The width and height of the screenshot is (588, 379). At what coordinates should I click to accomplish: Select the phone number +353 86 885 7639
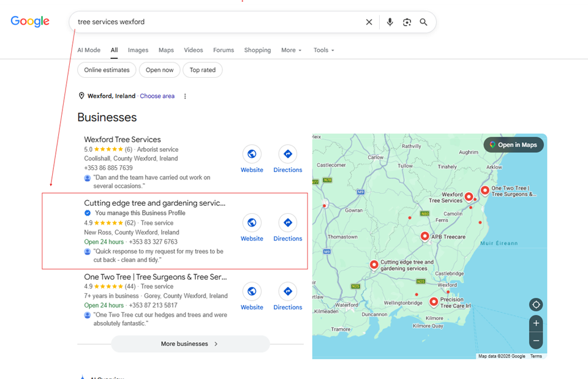point(108,168)
